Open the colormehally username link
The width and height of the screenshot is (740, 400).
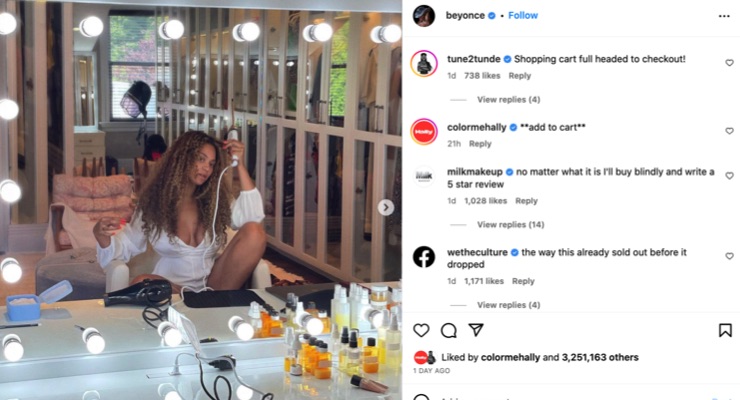pos(477,127)
